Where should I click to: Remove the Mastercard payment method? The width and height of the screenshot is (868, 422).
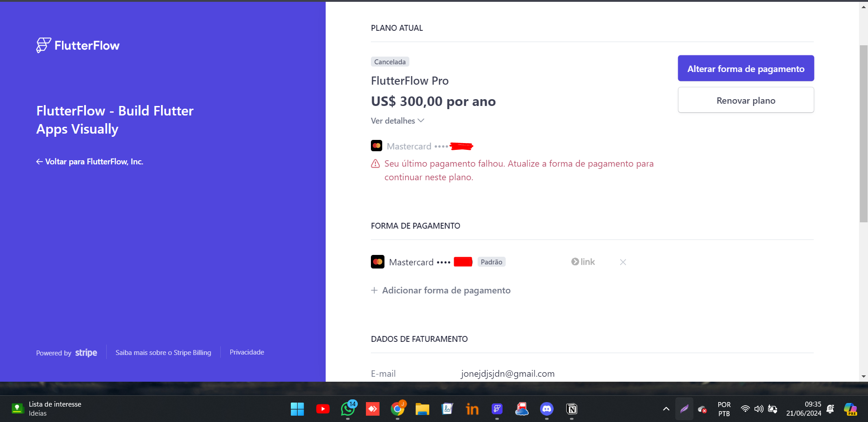[x=623, y=262]
